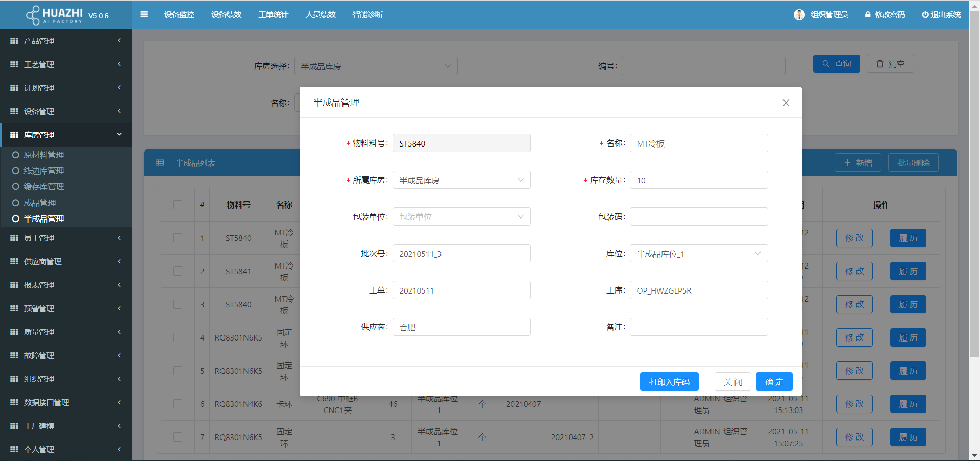Image resolution: width=980 pixels, height=461 pixels.
Task: Close the 半成品管理 dialog with X
Action: (x=786, y=103)
